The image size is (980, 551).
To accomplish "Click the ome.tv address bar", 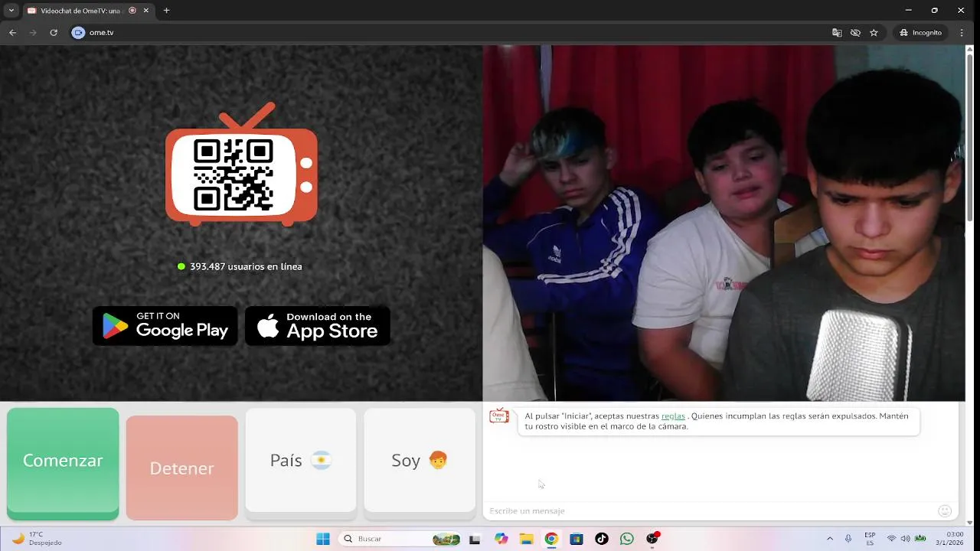I will 452,32.
